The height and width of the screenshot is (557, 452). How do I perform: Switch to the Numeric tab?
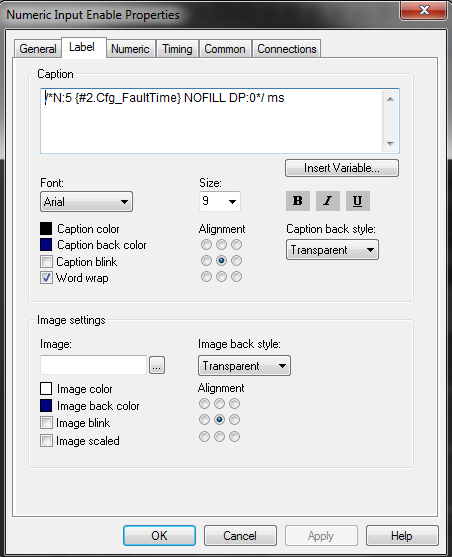tap(130, 49)
